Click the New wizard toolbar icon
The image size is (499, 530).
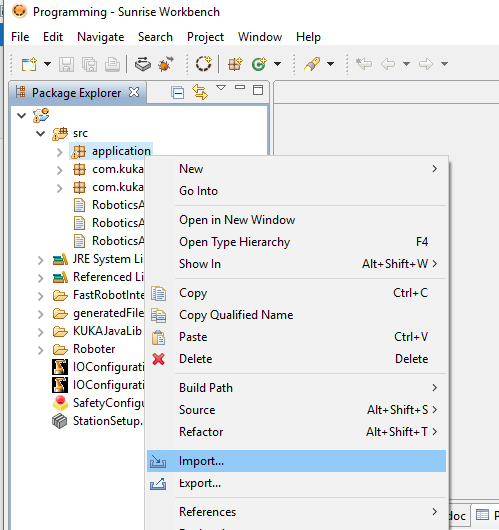pyautogui.click(x=29, y=64)
